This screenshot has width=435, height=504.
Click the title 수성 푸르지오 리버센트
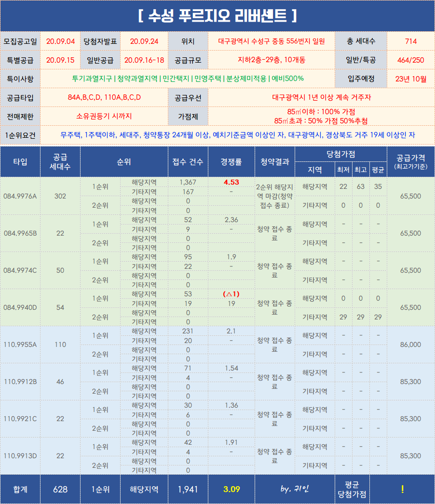coord(217,15)
